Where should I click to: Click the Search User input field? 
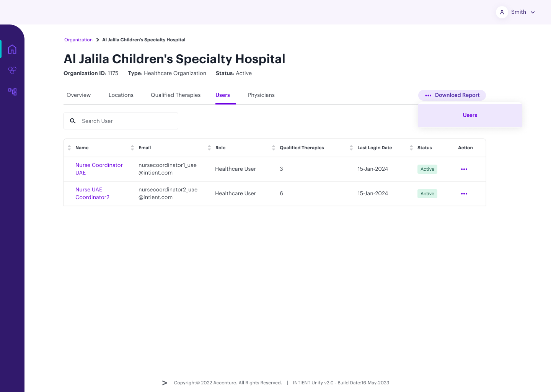click(126, 121)
